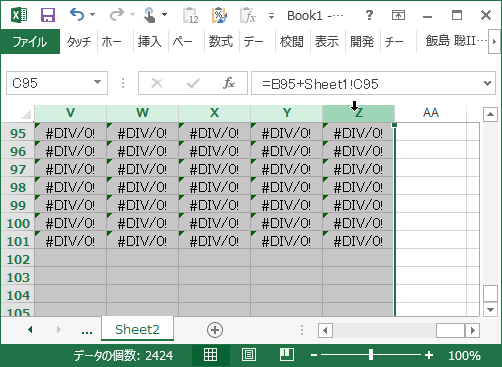Open Help question mark
The height and width of the screenshot is (367, 502).
pos(369,15)
